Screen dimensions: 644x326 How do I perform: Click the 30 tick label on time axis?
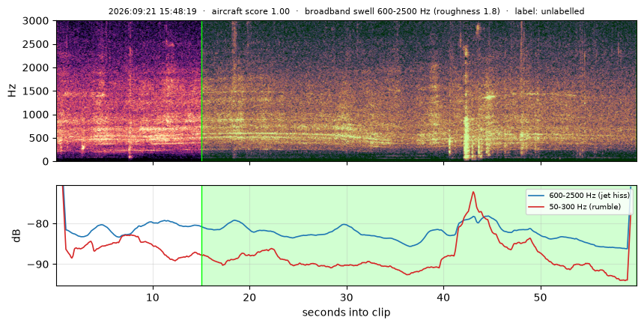coord(347,297)
